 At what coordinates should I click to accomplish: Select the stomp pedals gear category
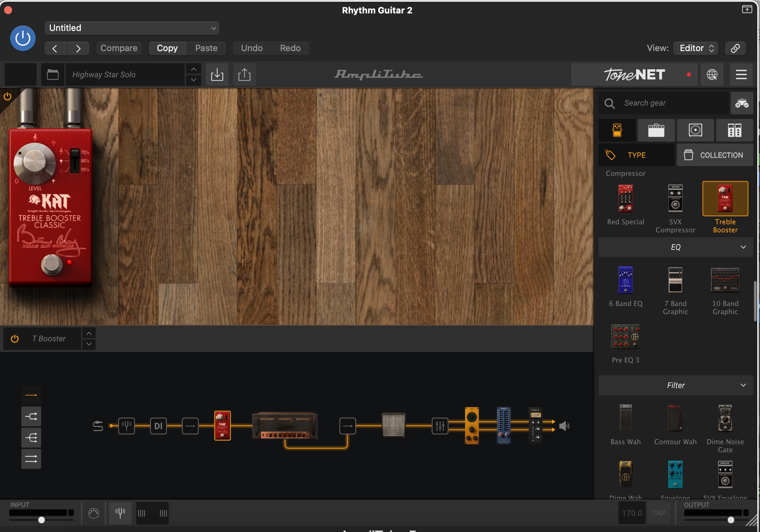pos(617,130)
